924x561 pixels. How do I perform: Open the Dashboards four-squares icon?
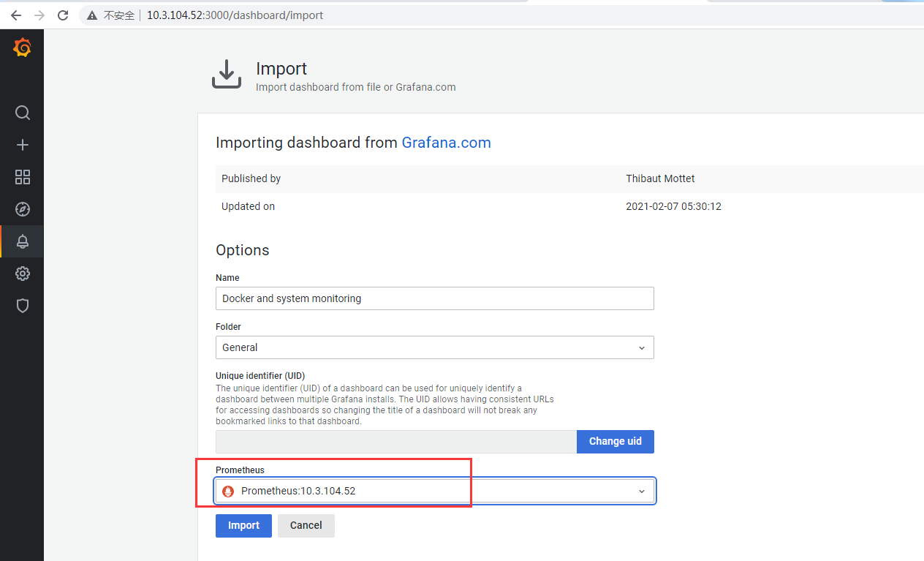click(x=23, y=177)
